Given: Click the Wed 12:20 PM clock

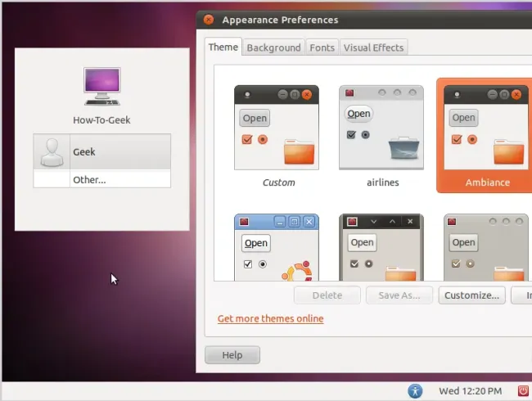Looking at the screenshot, I should tap(471, 390).
